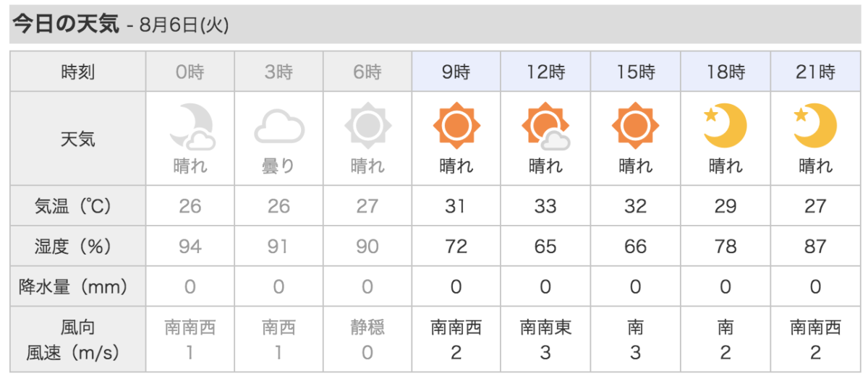868x376 pixels.
Task: Click the 静穏 wind cell at 6時
Action: point(367,328)
